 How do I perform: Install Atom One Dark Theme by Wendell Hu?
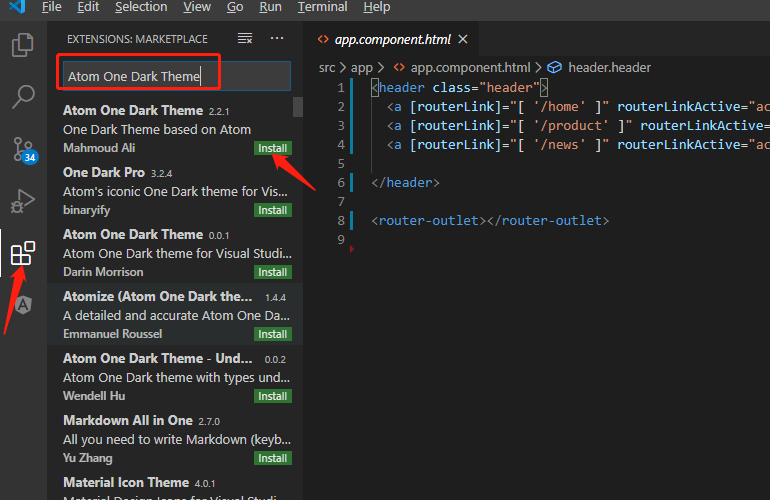pyautogui.click(x=273, y=396)
